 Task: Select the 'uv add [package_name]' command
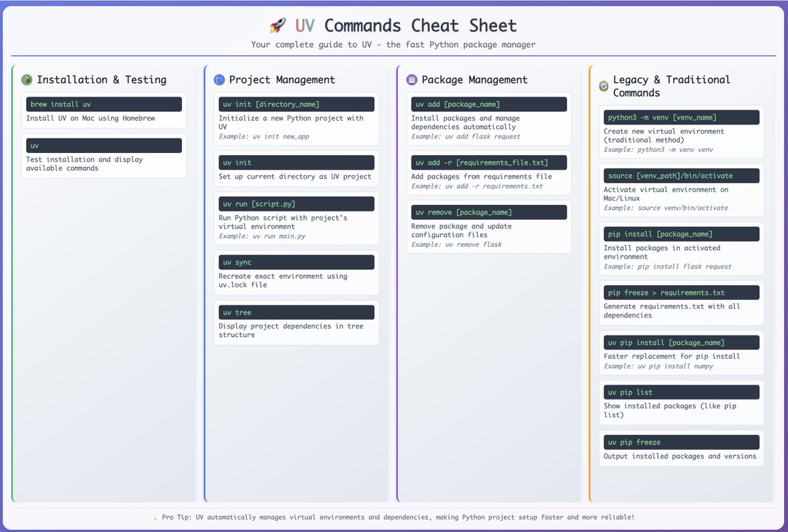(x=489, y=104)
